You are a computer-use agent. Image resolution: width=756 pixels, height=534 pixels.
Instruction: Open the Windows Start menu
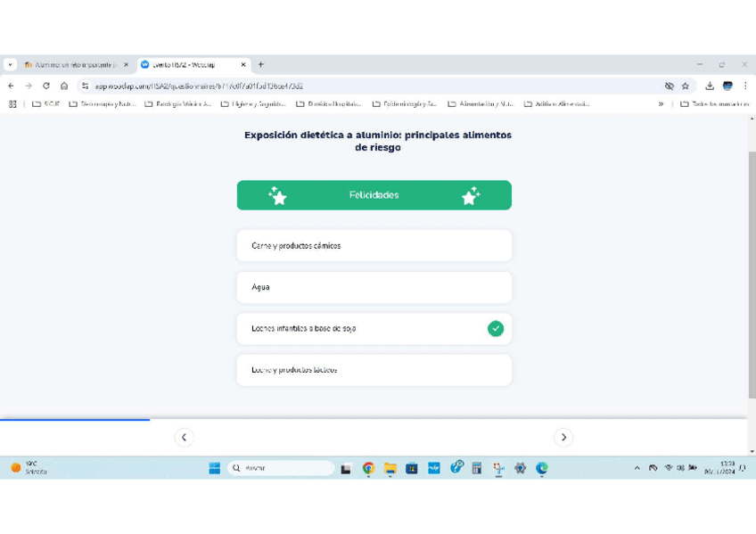click(214, 468)
